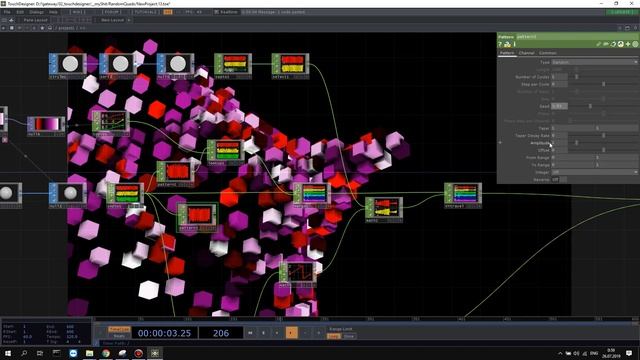Image resolution: width=640 pixels, height=360 pixels.
Task: Toggle the Reverse Off switch
Action: click(559, 180)
